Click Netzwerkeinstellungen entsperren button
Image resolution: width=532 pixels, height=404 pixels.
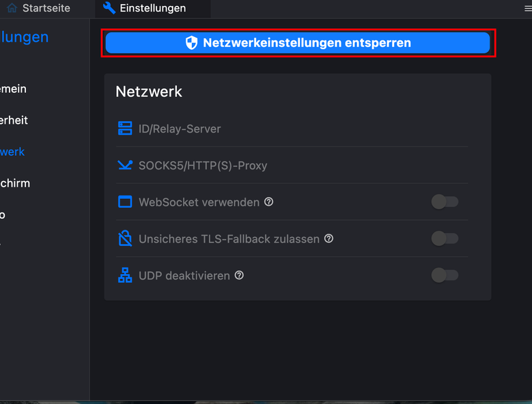pos(298,43)
